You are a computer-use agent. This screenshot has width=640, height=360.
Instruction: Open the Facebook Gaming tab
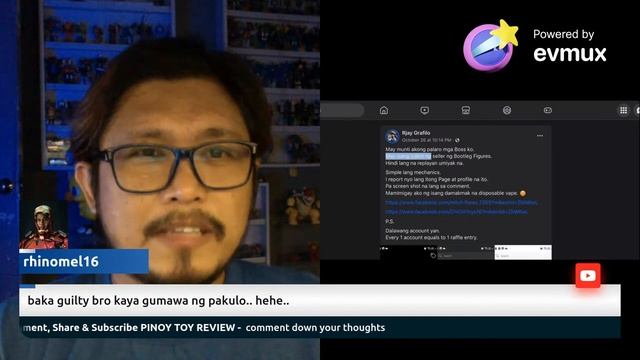pyautogui.click(x=548, y=110)
